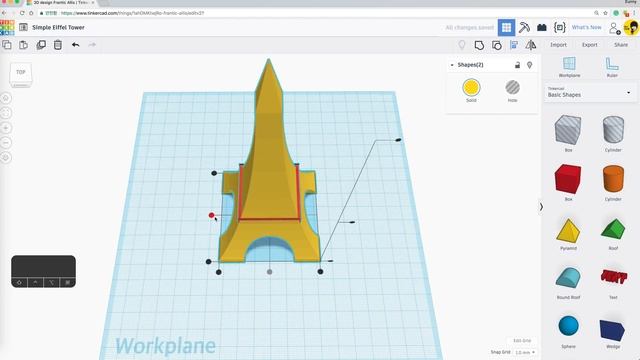Click the Fit all in view button

tap(6, 113)
